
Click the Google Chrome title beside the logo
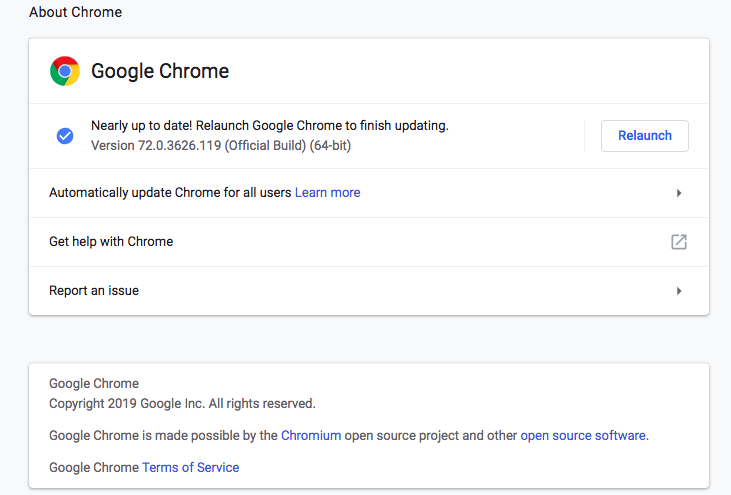[x=160, y=71]
